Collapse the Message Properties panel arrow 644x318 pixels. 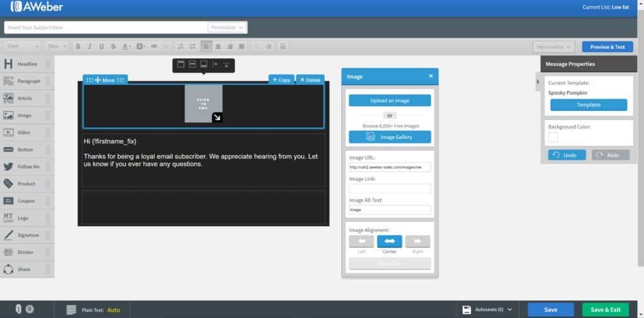point(538,82)
